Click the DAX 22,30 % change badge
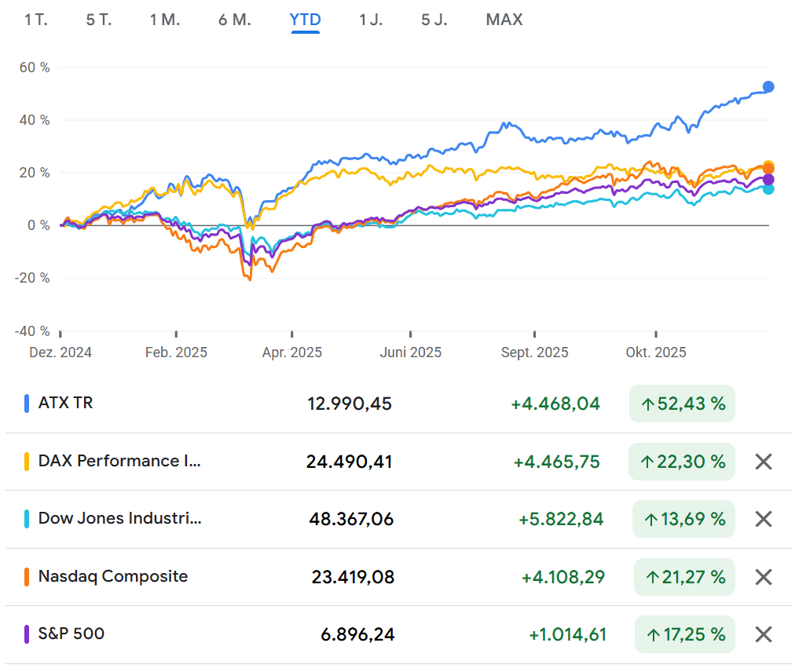 tap(681, 462)
